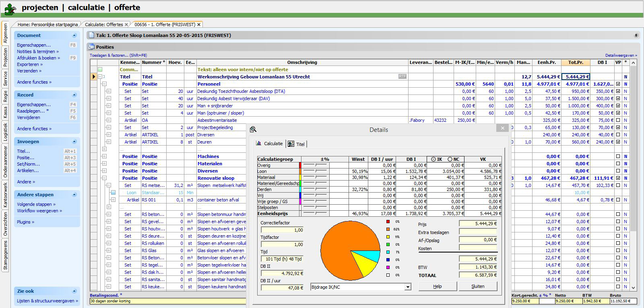Click the cyan 7% legend square

388,252
